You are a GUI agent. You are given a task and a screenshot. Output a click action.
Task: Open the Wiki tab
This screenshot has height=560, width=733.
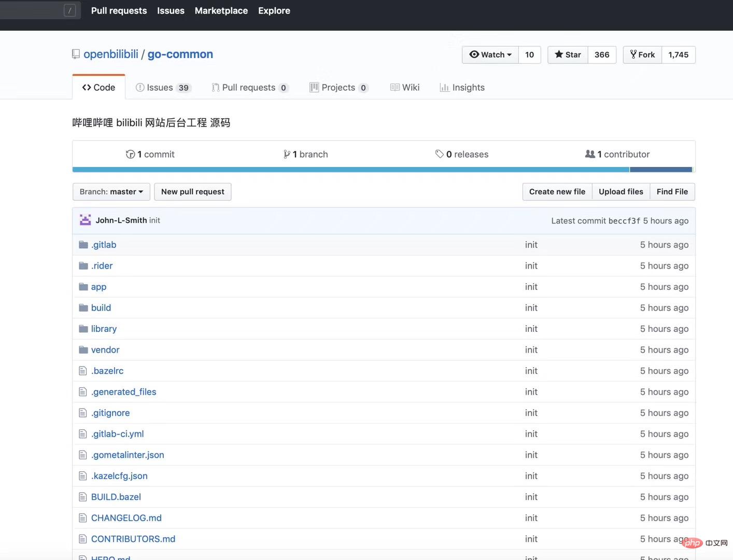pos(405,87)
